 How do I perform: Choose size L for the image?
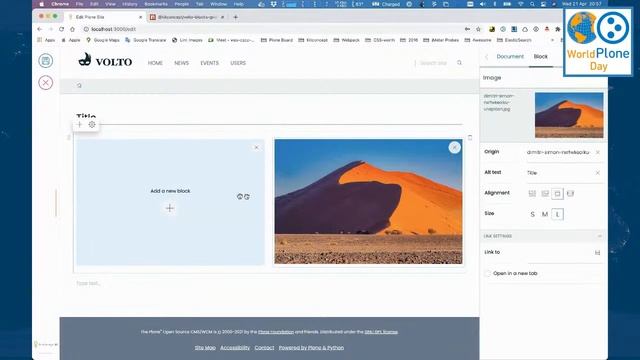tap(558, 214)
